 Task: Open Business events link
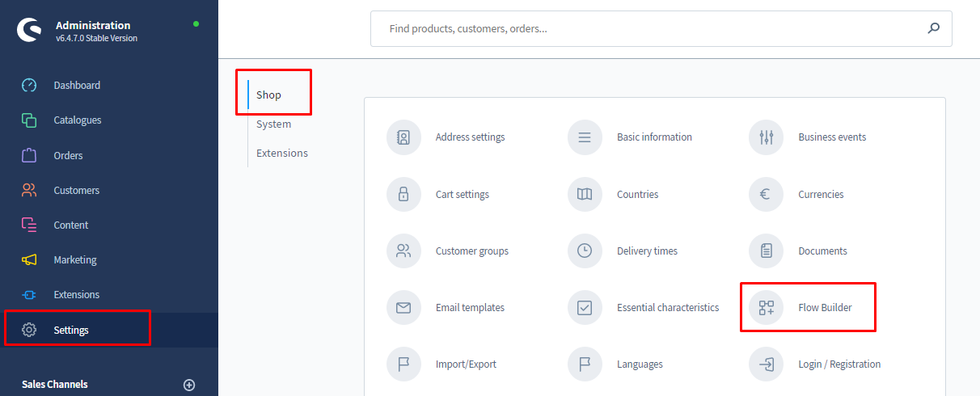832,137
